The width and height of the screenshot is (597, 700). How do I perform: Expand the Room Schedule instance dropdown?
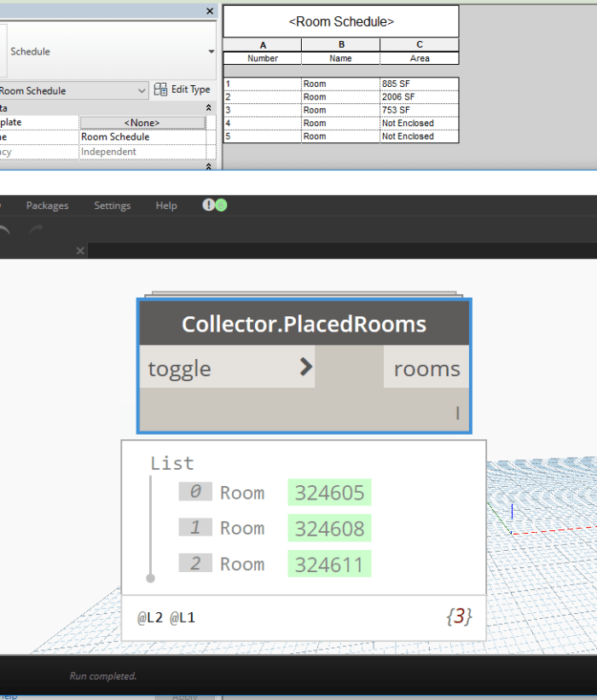[x=142, y=90]
